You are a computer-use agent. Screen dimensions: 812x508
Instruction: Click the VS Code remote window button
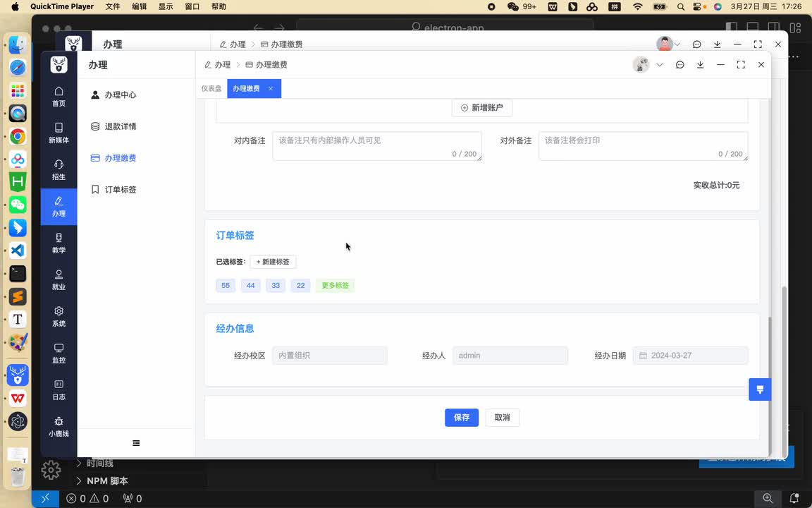pyautogui.click(x=46, y=499)
